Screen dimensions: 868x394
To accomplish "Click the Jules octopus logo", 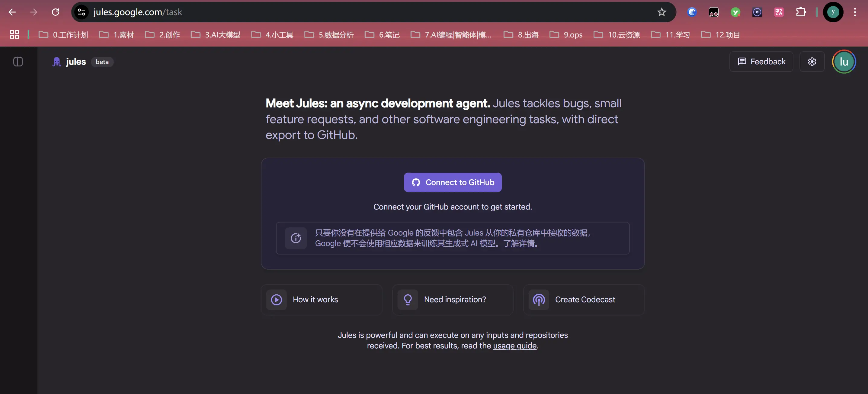I will point(57,62).
